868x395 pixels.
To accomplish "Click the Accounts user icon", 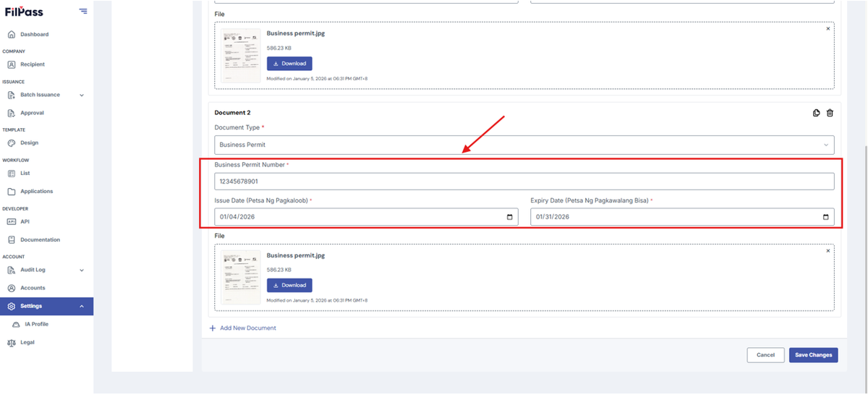I will tap(12, 288).
